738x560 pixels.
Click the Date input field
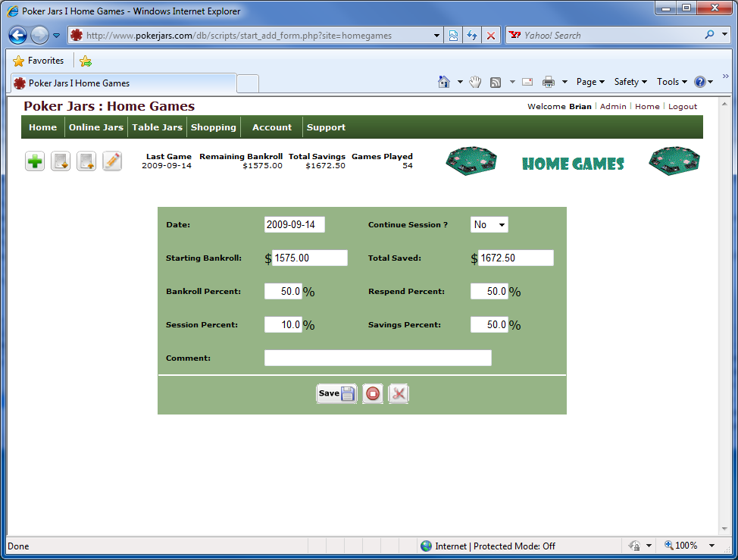click(295, 224)
